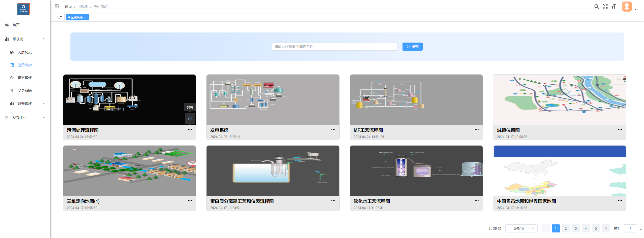Expand the 视频中心 sidebar group
This screenshot has height=238, width=644.
pos(25,118)
